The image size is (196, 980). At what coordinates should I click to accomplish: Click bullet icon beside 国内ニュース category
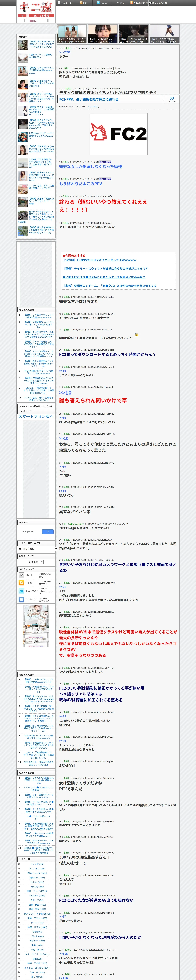point(19,873)
